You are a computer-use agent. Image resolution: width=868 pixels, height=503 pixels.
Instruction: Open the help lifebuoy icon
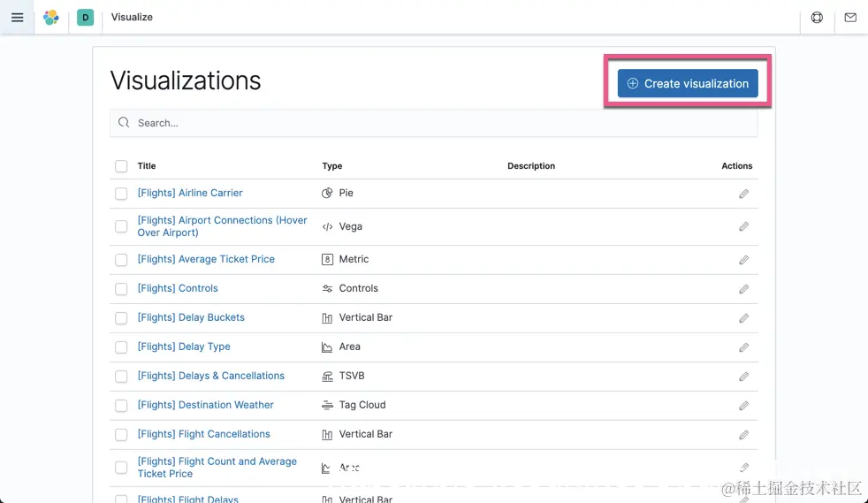pos(817,17)
